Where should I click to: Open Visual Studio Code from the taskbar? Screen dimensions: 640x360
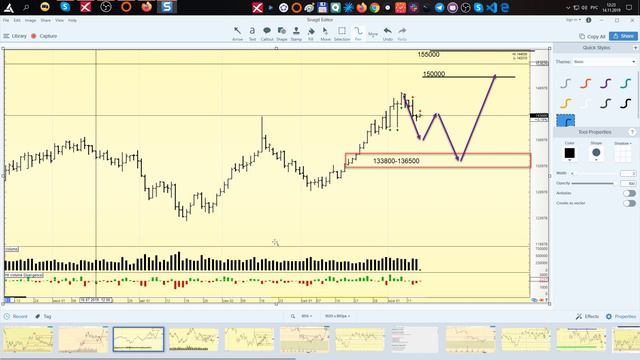492,7
